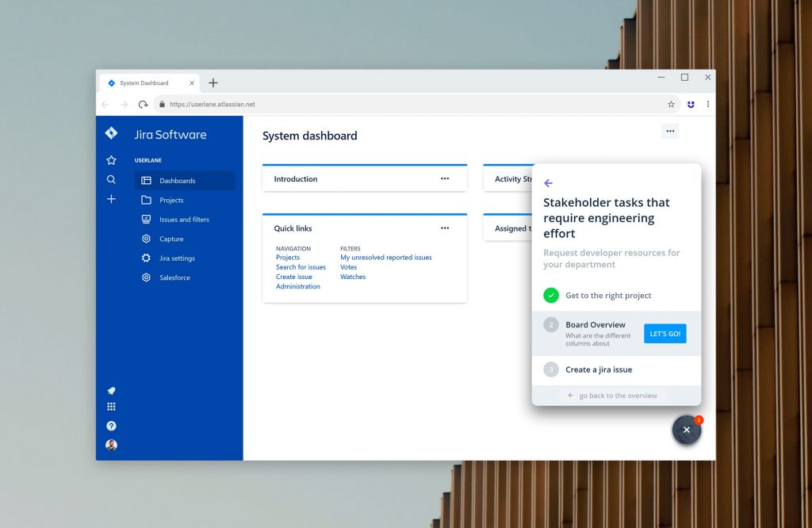The height and width of the screenshot is (528, 812).
Task: Click the Capture icon
Action: pos(147,239)
